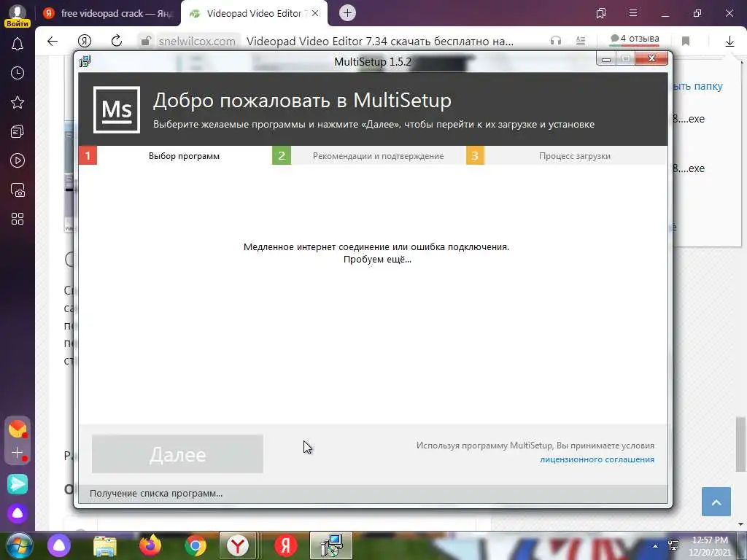Click second .exe file in downloads panel
This screenshot has width=747, height=560.
[x=689, y=168]
